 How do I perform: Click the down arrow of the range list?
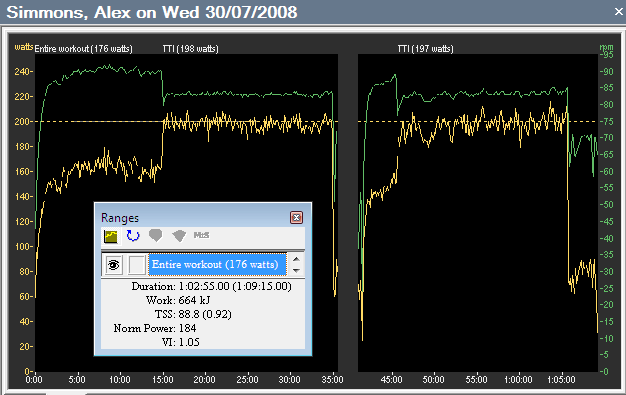[x=296, y=270]
